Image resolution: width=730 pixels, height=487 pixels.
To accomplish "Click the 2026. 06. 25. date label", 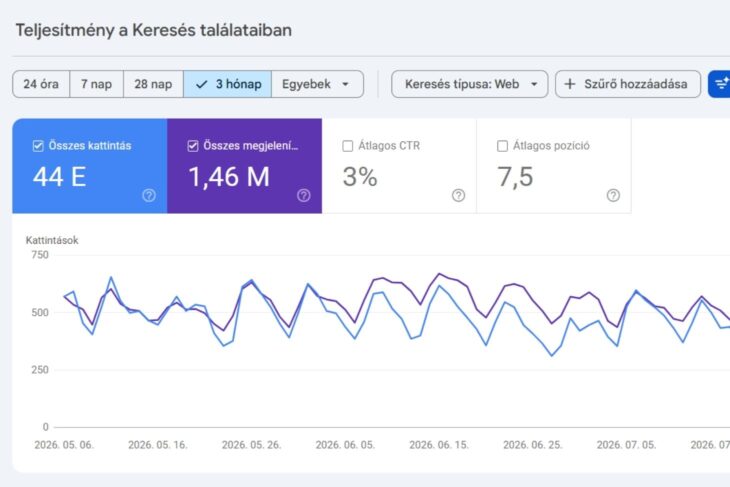I will click(x=533, y=445).
